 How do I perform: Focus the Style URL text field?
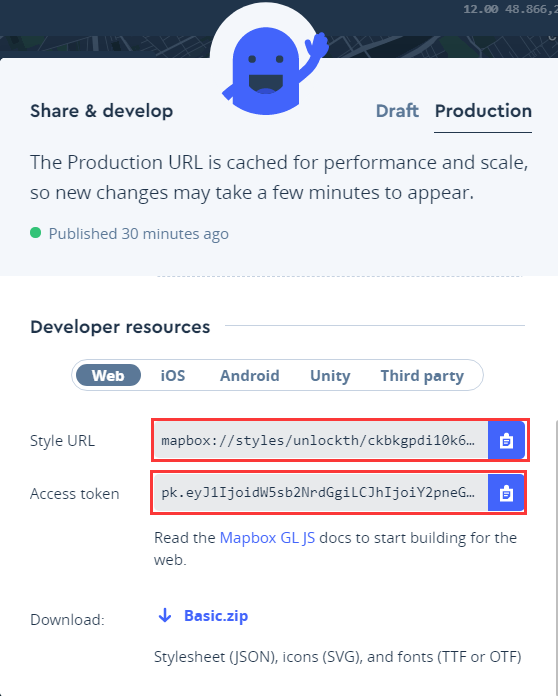(x=321, y=440)
